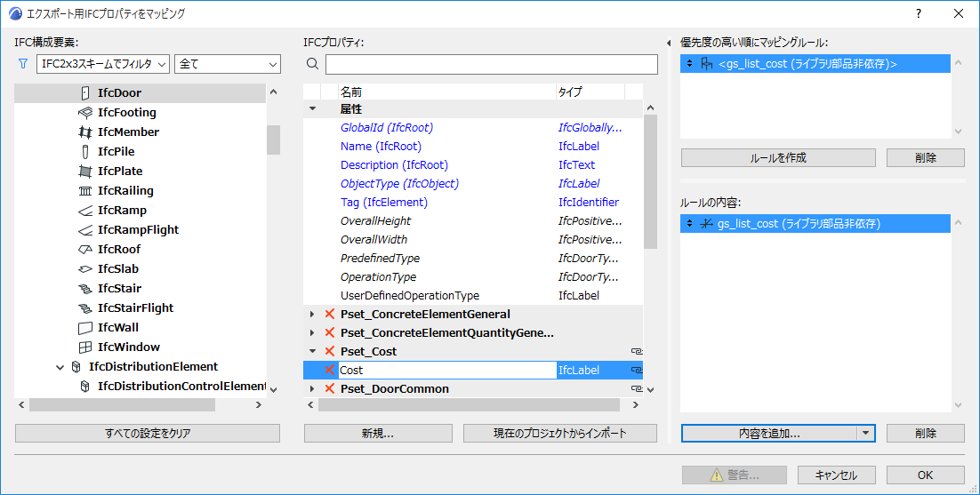Image resolution: width=980 pixels, height=495 pixels.
Task: Select Tag (IfcElement) property
Action: [473, 203]
